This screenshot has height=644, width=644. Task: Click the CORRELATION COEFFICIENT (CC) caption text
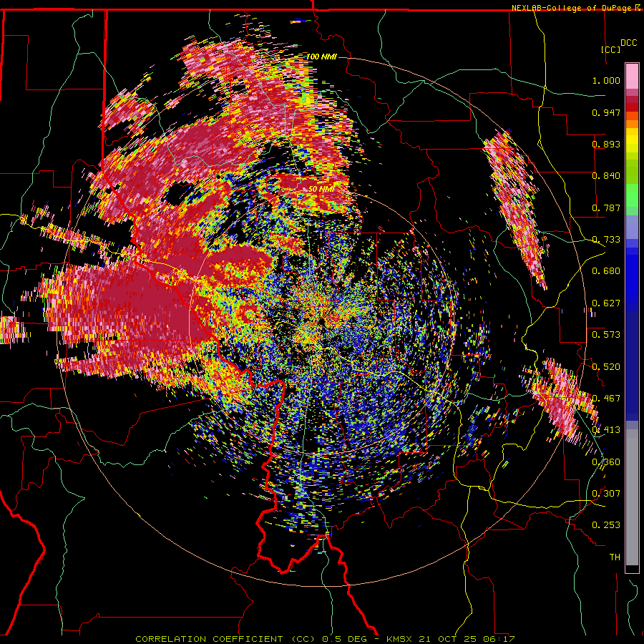click(x=225, y=639)
